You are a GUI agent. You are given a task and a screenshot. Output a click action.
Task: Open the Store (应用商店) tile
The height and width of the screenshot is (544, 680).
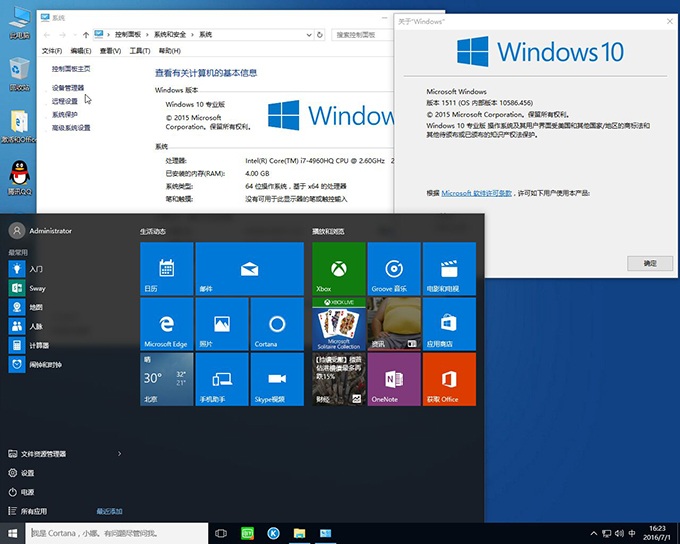point(449,324)
